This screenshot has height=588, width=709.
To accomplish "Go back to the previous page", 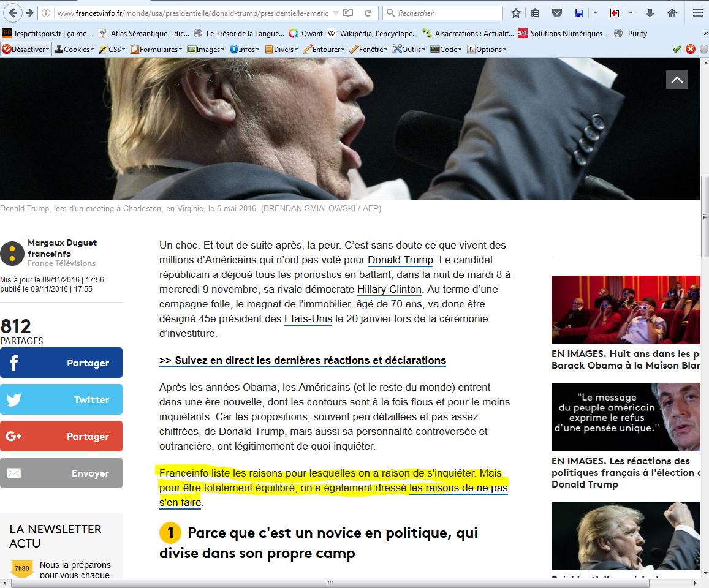I will (x=13, y=13).
